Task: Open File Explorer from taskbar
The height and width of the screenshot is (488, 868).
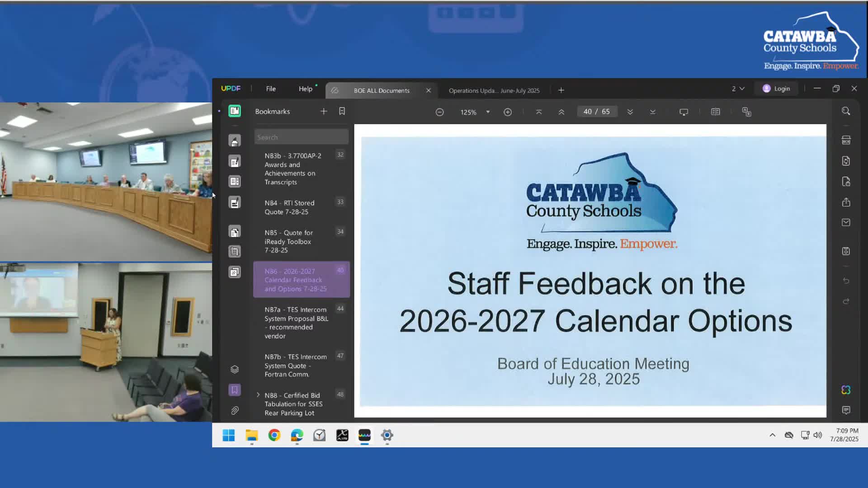Action: 252,436
